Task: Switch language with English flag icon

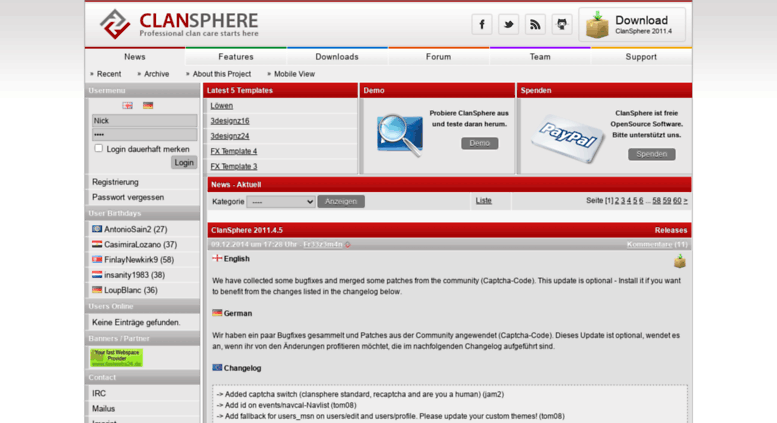Action: point(127,106)
